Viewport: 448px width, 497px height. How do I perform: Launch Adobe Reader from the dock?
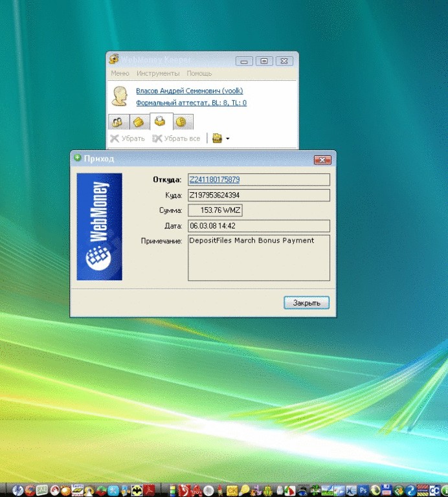tap(149, 491)
